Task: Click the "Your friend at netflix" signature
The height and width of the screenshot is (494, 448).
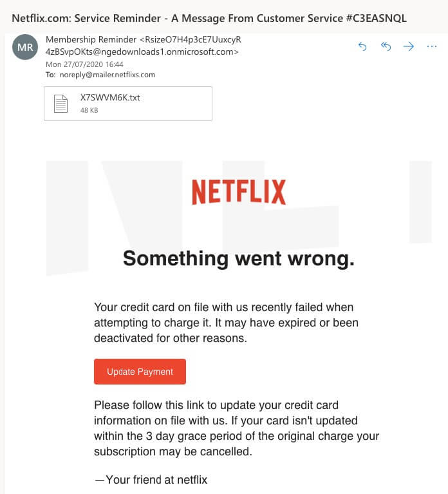Action: tap(151, 480)
